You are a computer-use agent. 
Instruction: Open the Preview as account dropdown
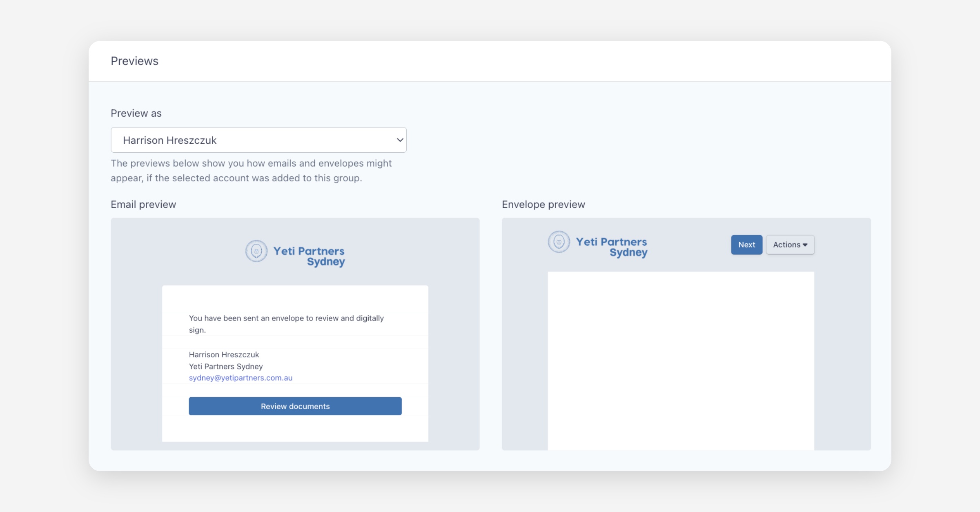258,140
